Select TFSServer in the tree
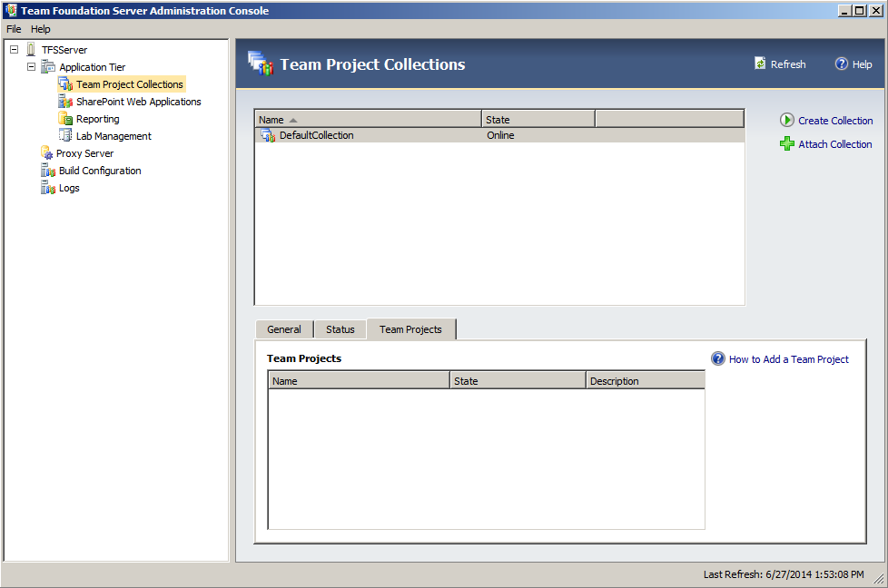The image size is (888, 588). pos(64,50)
